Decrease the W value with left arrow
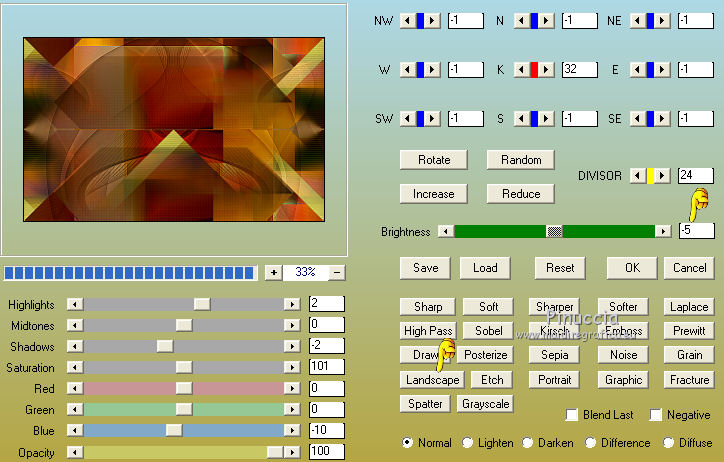The height and width of the screenshot is (462, 724). click(407, 70)
